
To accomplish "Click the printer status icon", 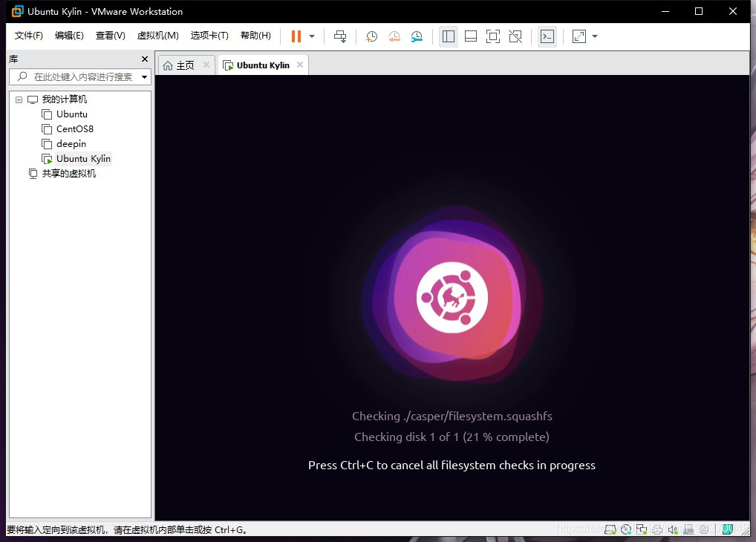I will pyautogui.click(x=657, y=529).
